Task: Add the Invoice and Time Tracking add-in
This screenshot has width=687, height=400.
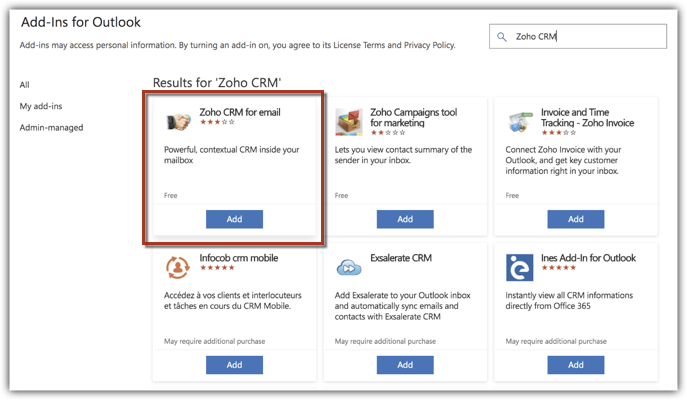Action: pos(576,219)
